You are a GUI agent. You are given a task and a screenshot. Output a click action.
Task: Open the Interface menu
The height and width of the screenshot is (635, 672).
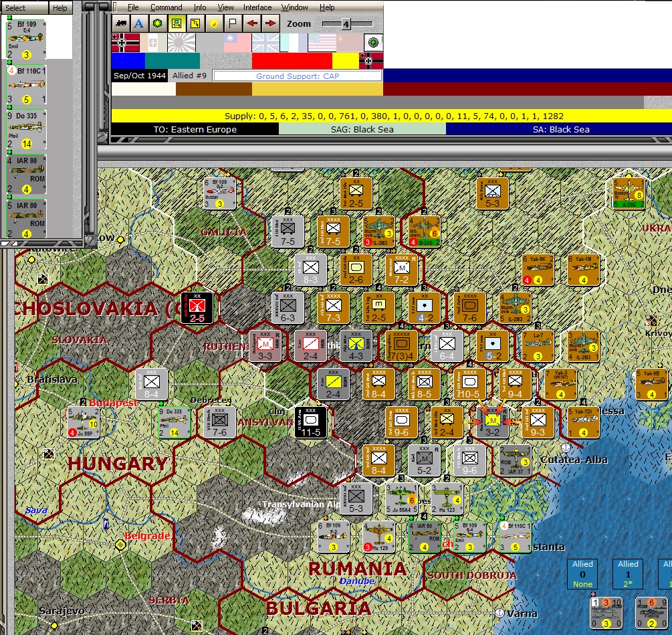(257, 7)
